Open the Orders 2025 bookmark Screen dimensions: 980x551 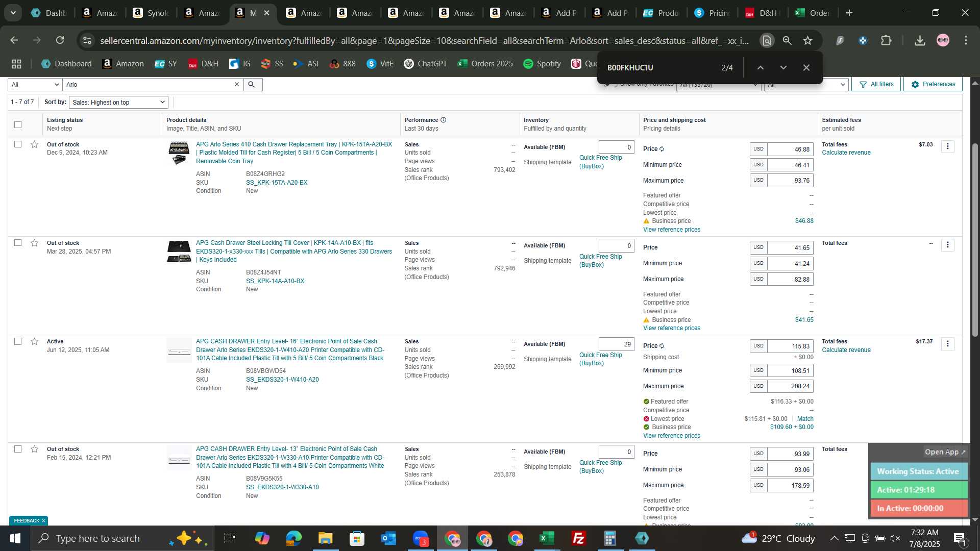click(x=485, y=64)
